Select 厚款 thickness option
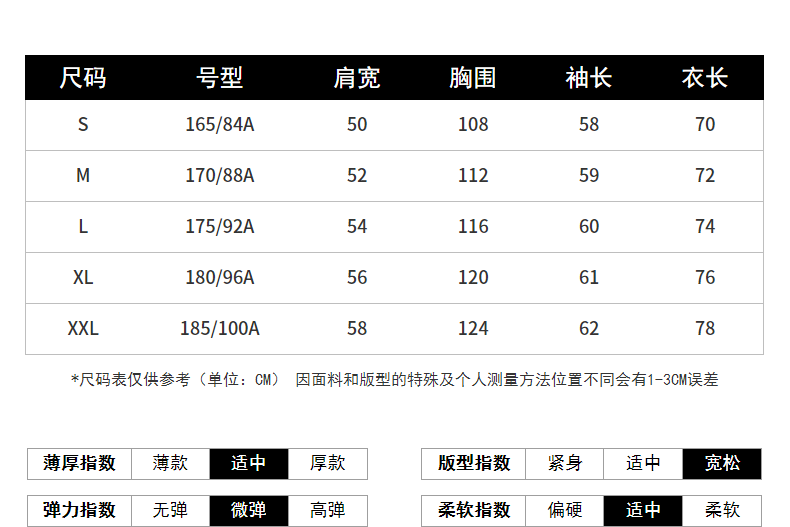 coord(328,464)
